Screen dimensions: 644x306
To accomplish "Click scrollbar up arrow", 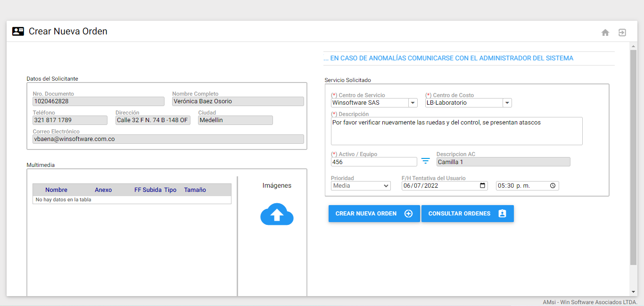I will (633, 46).
